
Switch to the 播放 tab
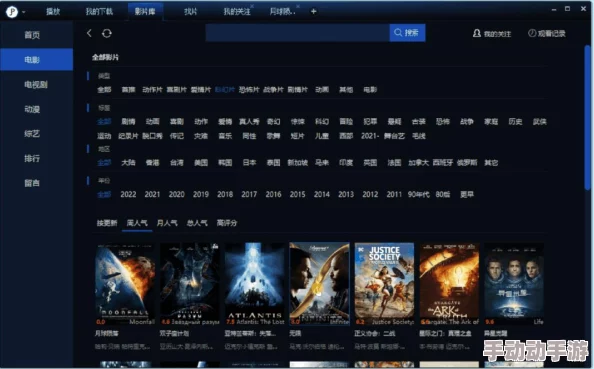[x=53, y=12]
